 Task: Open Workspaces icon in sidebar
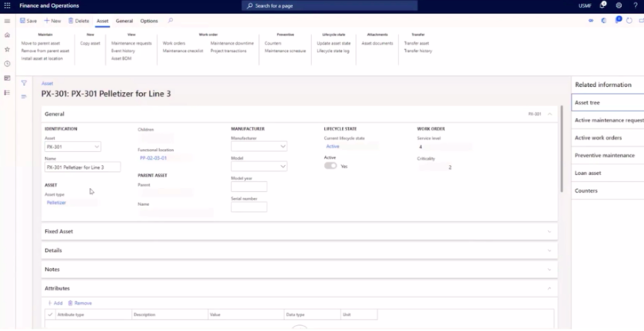[x=7, y=78]
